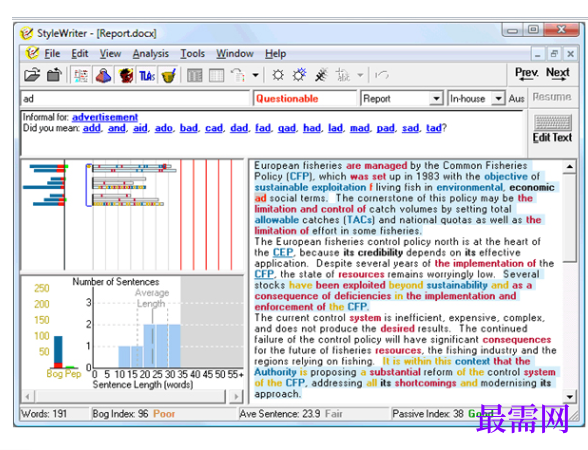The image size is (588, 450).
Task: Toggle the mortar and pestle pep icon
Action: pos(168,75)
